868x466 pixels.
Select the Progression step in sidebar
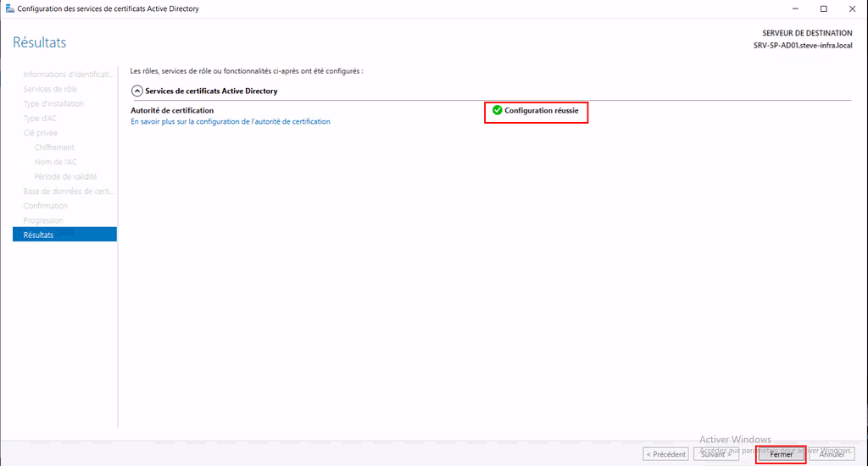43,220
